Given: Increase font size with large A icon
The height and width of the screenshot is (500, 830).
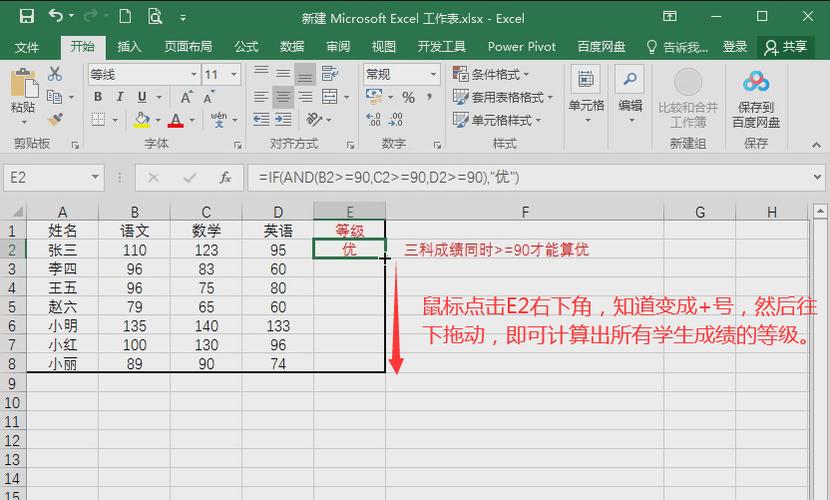Looking at the screenshot, I should 186,97.
